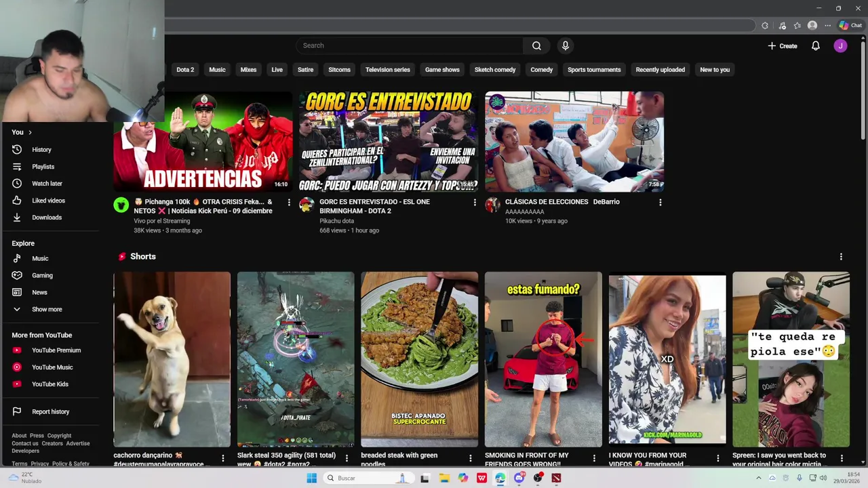
Task: Select the Television series chip
Action: tap(388, 70)
